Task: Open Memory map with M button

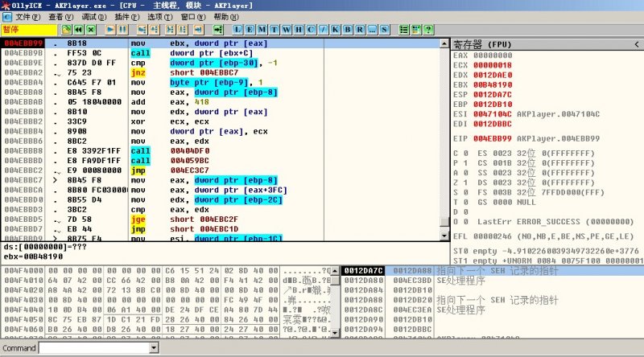Action: (x=262, y=30)
